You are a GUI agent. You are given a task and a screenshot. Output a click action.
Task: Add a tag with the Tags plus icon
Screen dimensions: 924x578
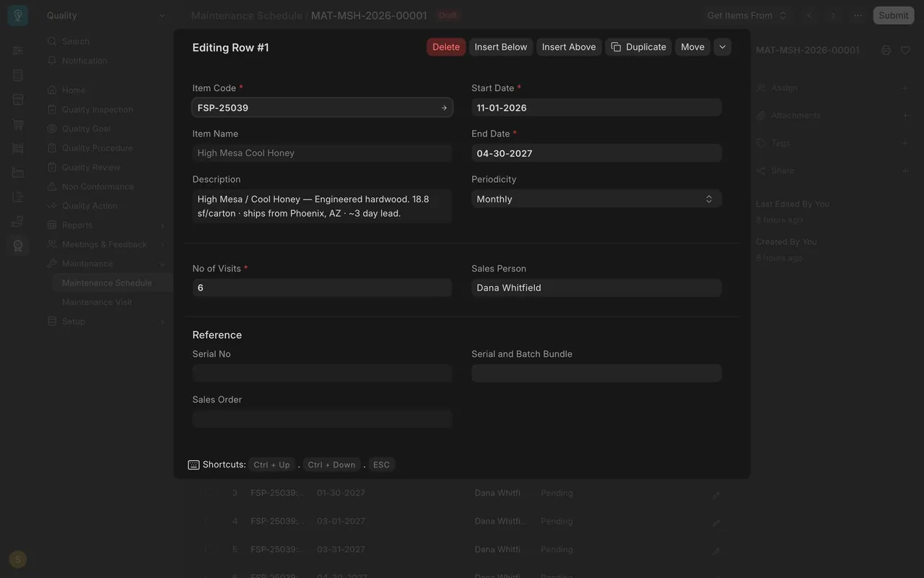tap(905, 143)
